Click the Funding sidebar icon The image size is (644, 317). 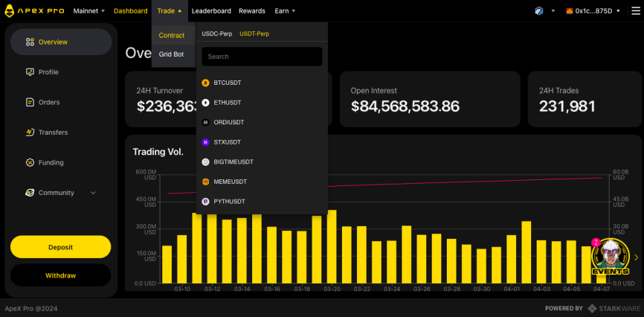pos(30,162)
